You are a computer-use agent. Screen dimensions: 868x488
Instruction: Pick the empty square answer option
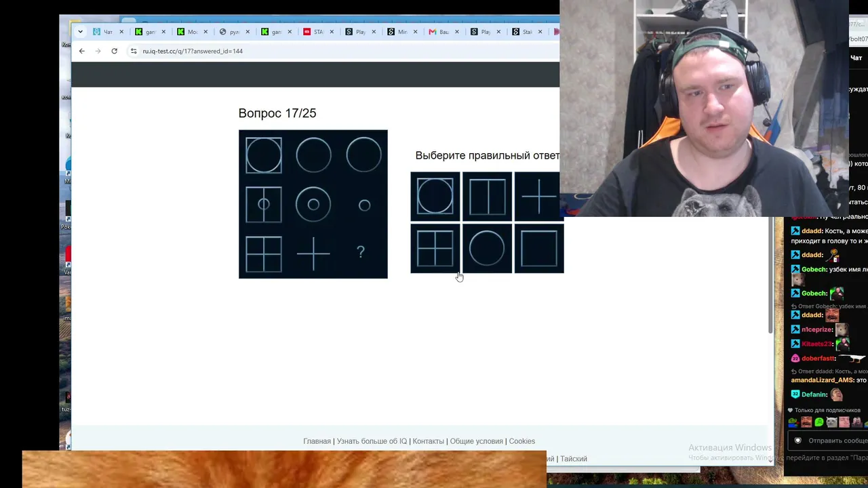point(538,248)
